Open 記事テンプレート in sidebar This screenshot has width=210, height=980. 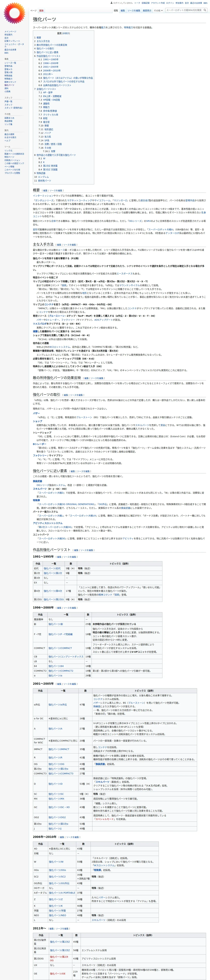(12, 41)
